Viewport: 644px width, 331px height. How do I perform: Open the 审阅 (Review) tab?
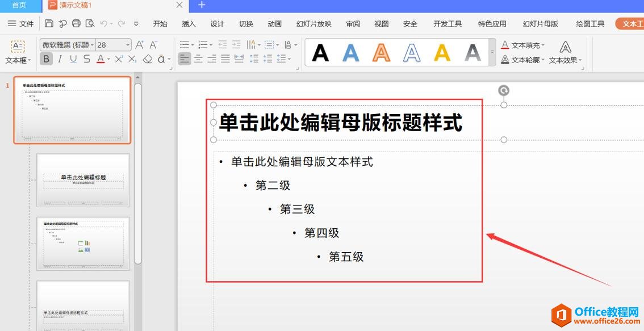click(x=353, y=24)
